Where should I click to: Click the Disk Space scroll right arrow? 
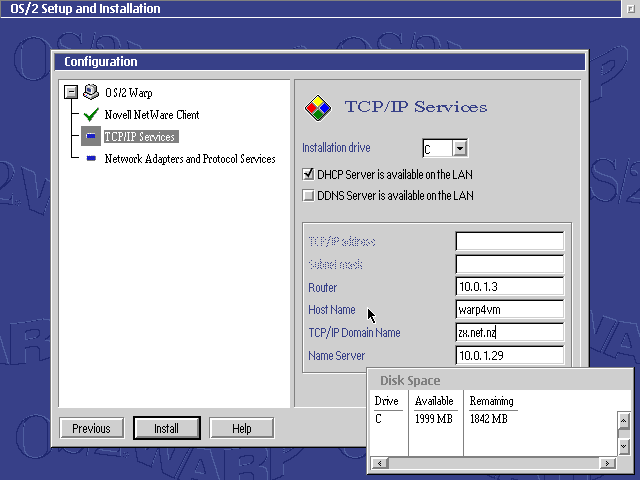pyautogui.click(x=607, y=463)
